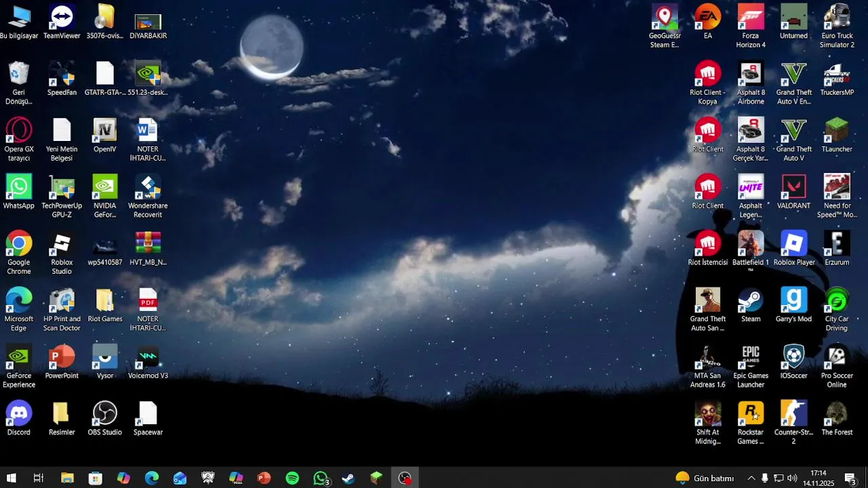868x488 pixels.
Task: Click the Riot İstemcisi desktop shortcut
Action: pos(708,249)
